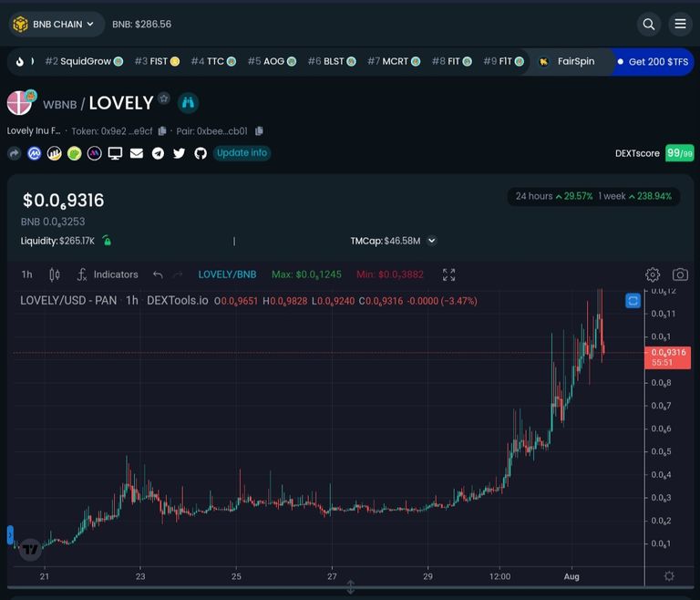Undo the last chart action
The width and height of the screenshot is (700, 600).
(x=158, y=274)
